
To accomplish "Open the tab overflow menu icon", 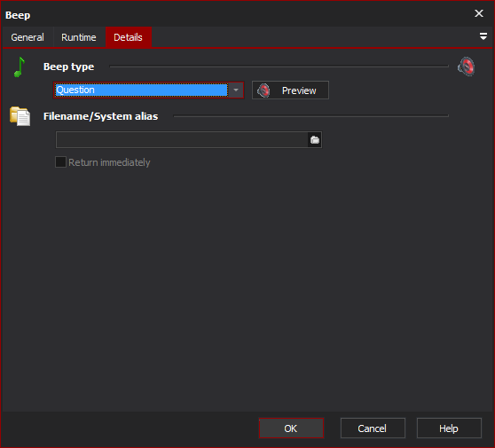I will (x=483, y=36).
